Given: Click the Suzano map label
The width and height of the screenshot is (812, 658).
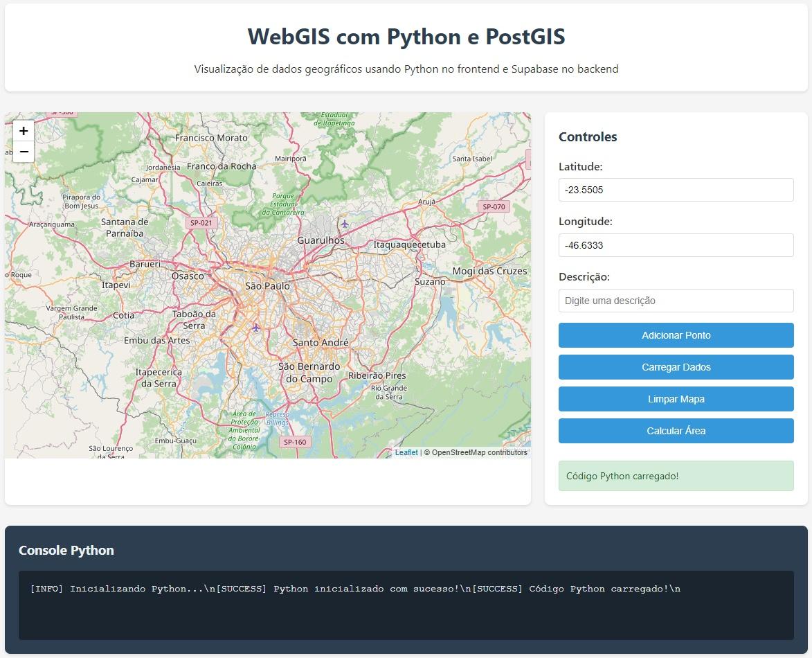Looking at the screenshot, I should click(x=430, y=281).
